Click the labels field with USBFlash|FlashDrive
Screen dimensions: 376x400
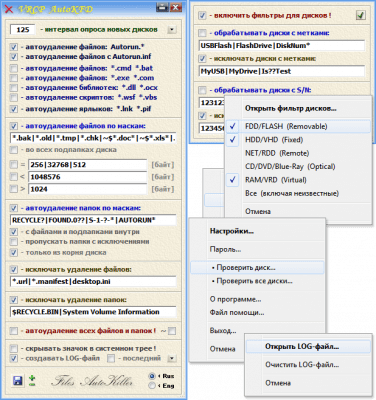282,45
